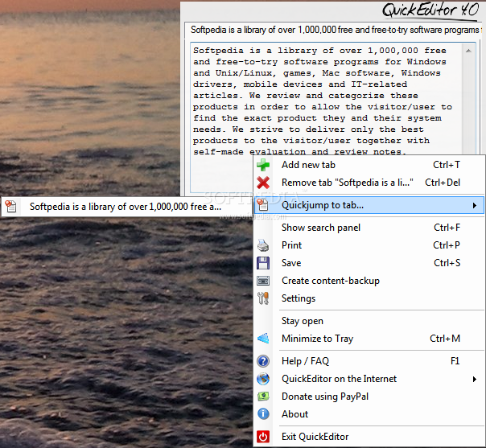The height and width of the screenshot is (448, 486).
Task: Select QuickEditor on the Internet entry
Action: point(369,379)
